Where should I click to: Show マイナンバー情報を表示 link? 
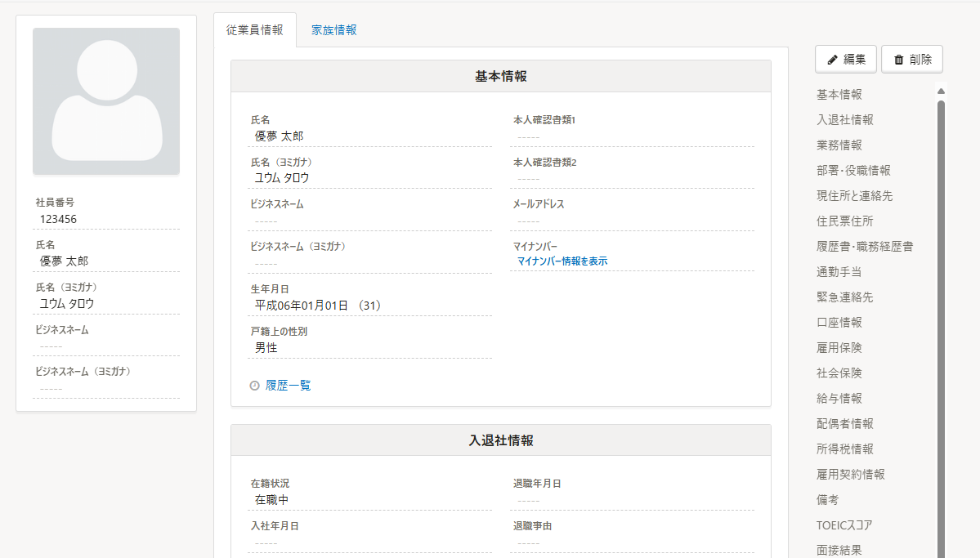(562, 261)
